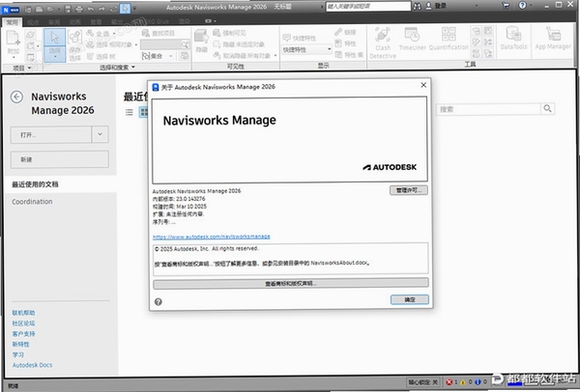The height and width of the screenshot is (392, 580).
Task: Select the Coordination item in sidebar
Action: (32, 202)
